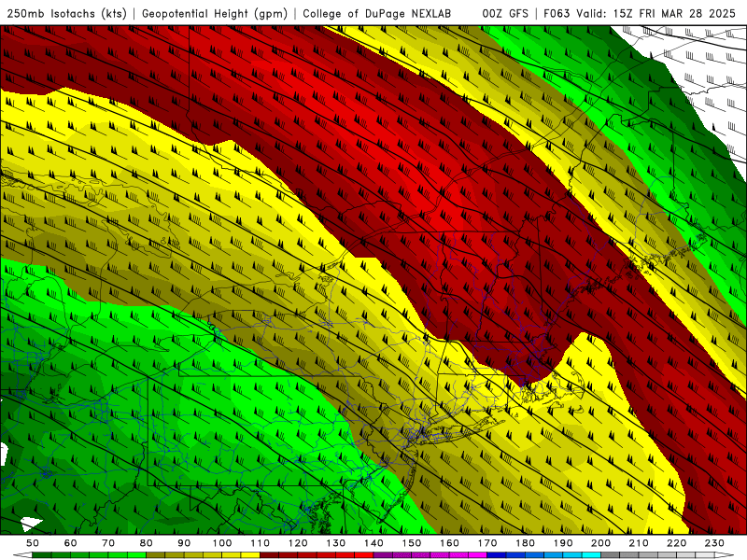Click the "15Z FRI MAR 28 2025" valid time
This screenshot has width=747, height=560.
tap(674, 13)
